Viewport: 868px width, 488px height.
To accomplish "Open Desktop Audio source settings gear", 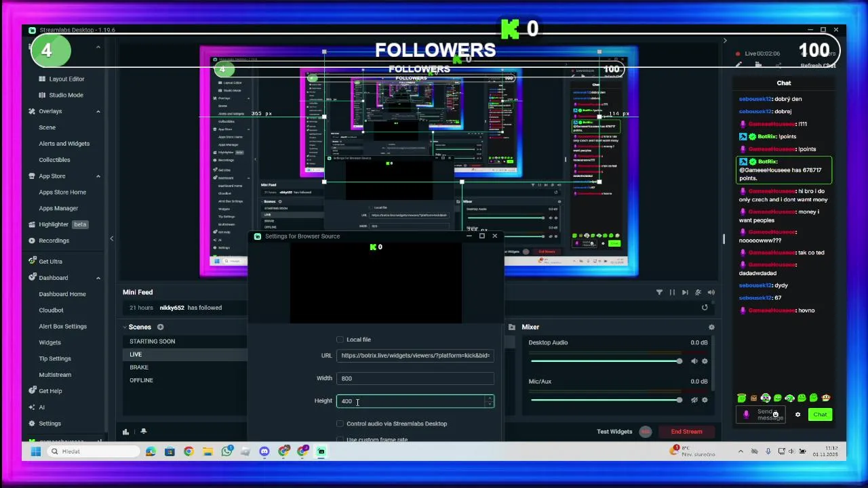I will coord(705,361).
